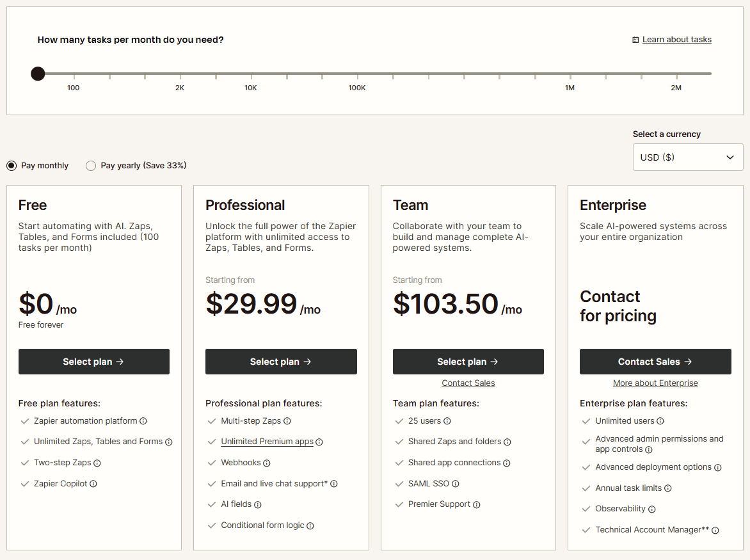
Task: Open AI fields info icon
Action: coord(258,505)
